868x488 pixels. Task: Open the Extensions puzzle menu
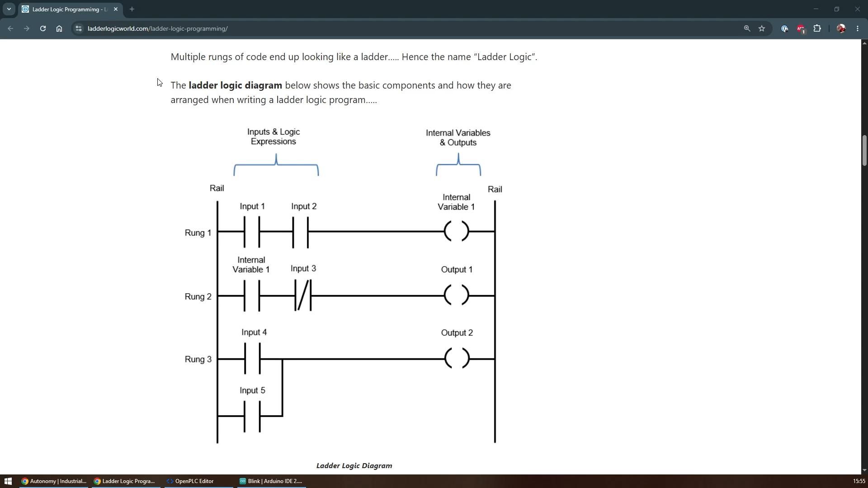(x=817, y=28)
